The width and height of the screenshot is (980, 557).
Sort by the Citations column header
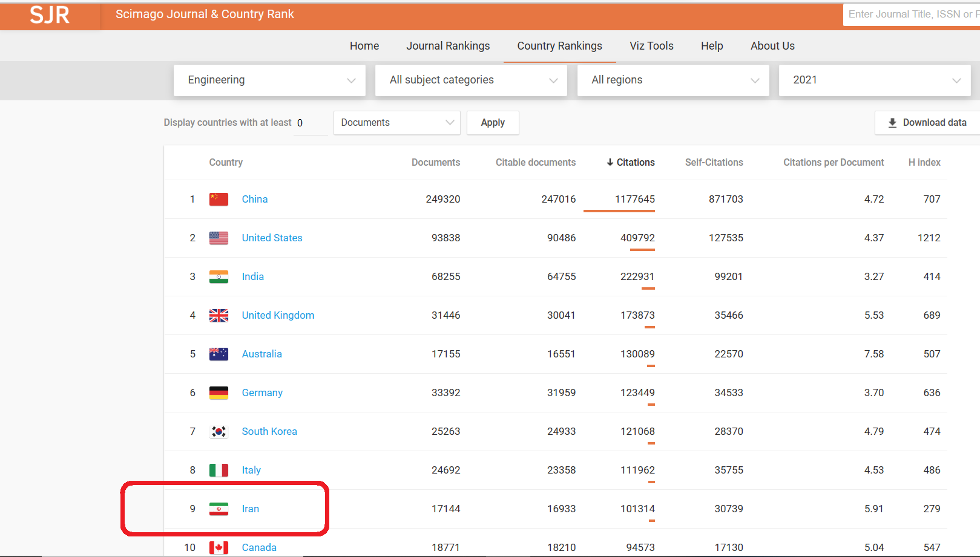[636, 162]
